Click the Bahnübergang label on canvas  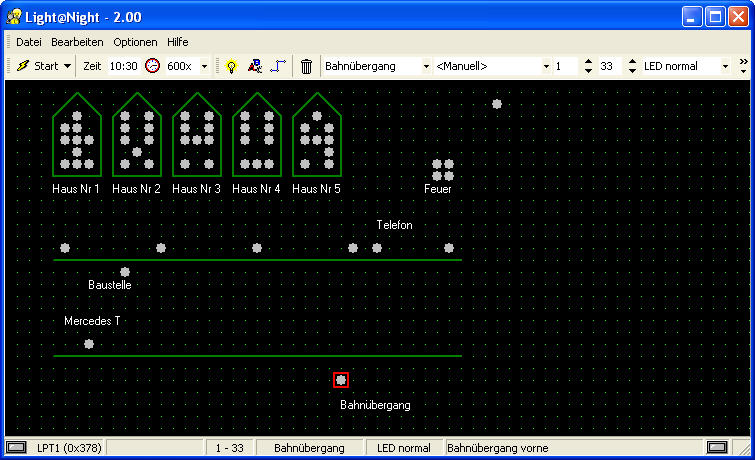(375, 405)
